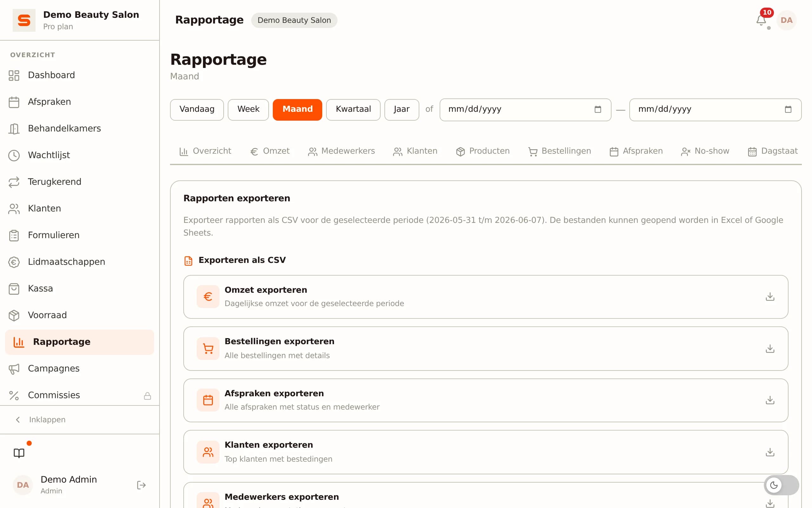812x508 pixels.
Task: Open Voorraad in the sidebar
Action: click(80, 315)
